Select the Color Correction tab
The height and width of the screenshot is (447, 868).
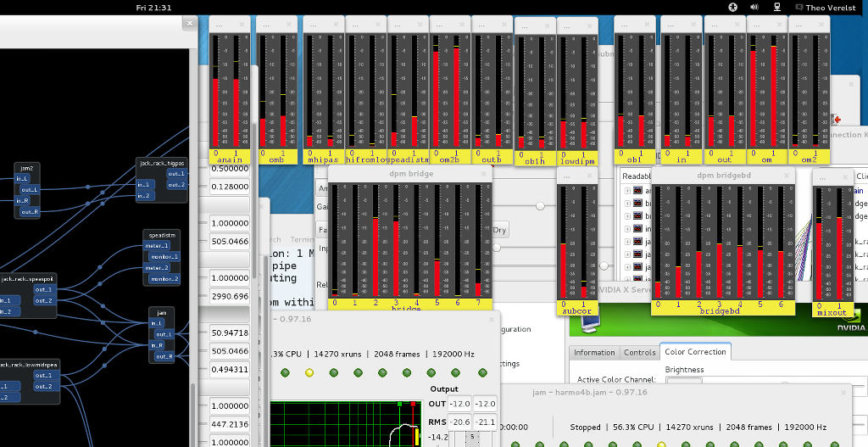[695, 352]
